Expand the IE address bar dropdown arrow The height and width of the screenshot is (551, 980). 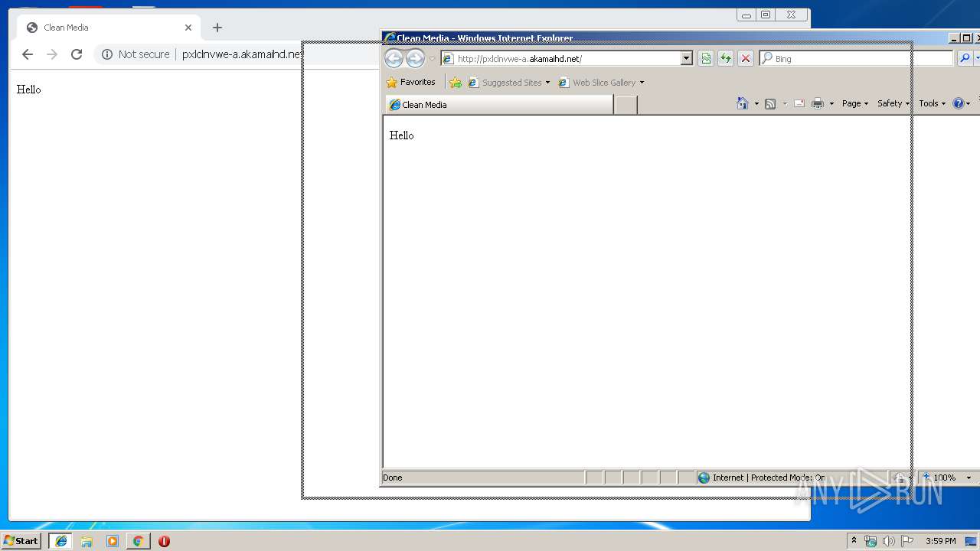[x=686, y=59]
